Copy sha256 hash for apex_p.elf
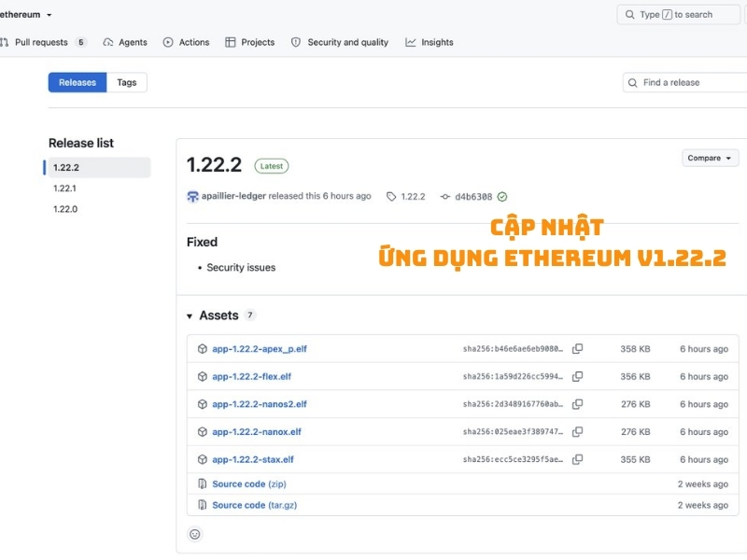Image resolution: width=747 pixels, height=560 pixels. [577, 349]
